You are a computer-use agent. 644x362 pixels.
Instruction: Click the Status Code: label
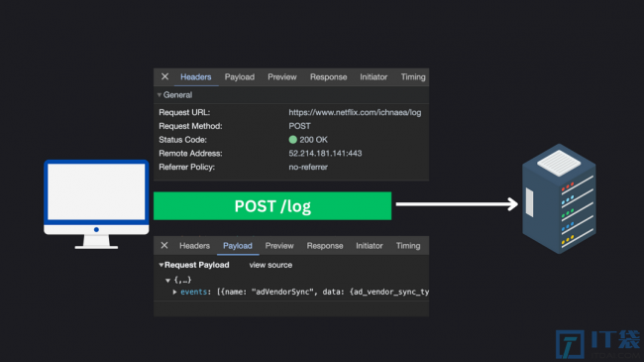[x=182, y=140]
